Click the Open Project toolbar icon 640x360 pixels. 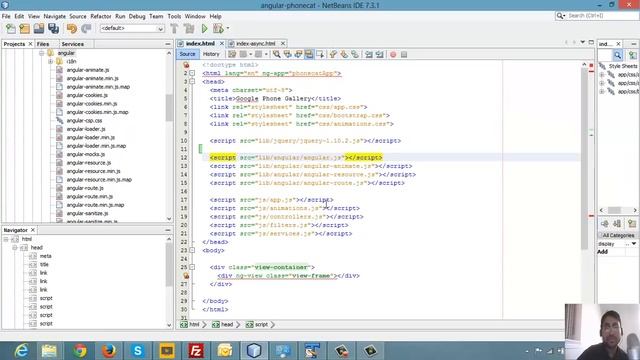pos(39,29)
